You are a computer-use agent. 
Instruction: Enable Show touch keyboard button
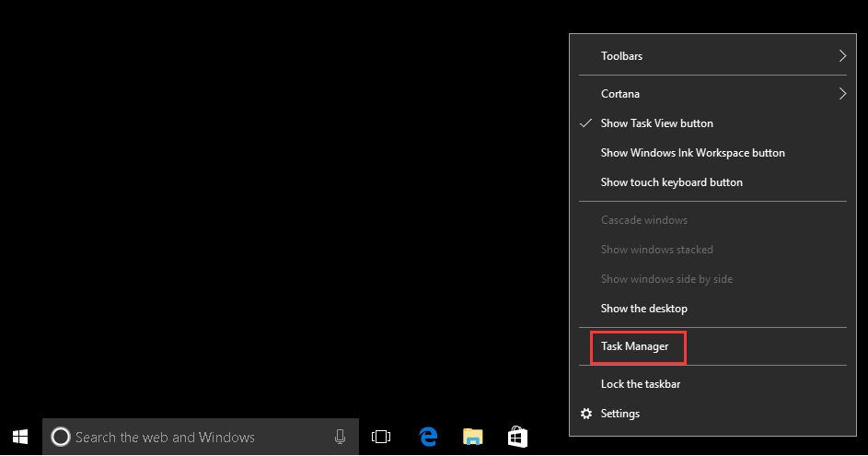click(671, 182)
